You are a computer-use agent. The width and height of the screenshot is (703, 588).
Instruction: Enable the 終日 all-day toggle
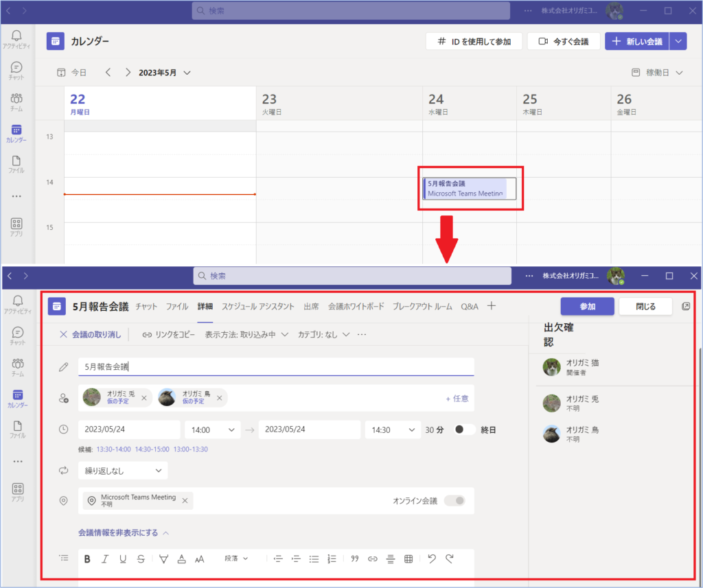pos(465,430)
